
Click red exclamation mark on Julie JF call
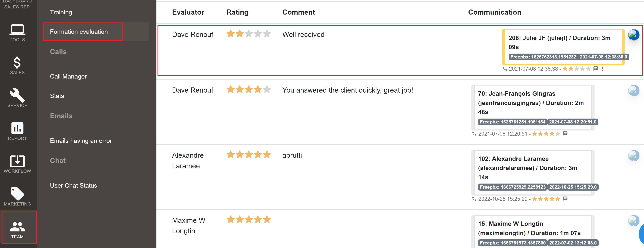click(x=602, y=69)
